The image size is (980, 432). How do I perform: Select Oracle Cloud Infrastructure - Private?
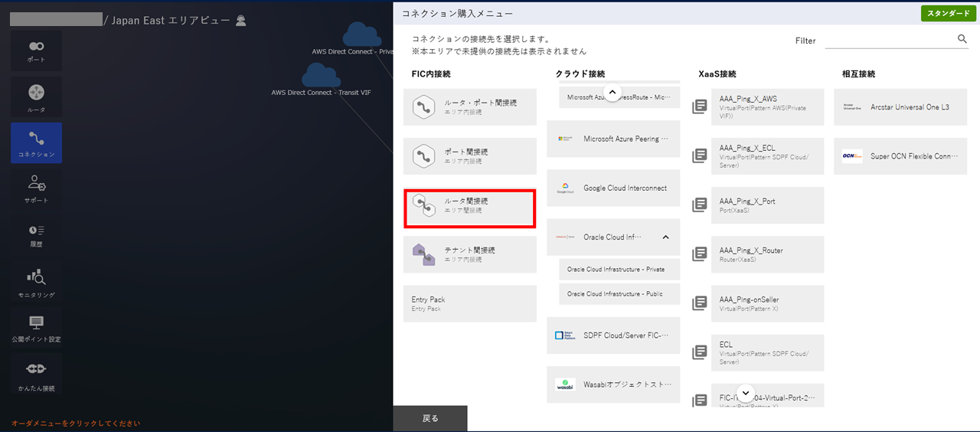(619, 270)
